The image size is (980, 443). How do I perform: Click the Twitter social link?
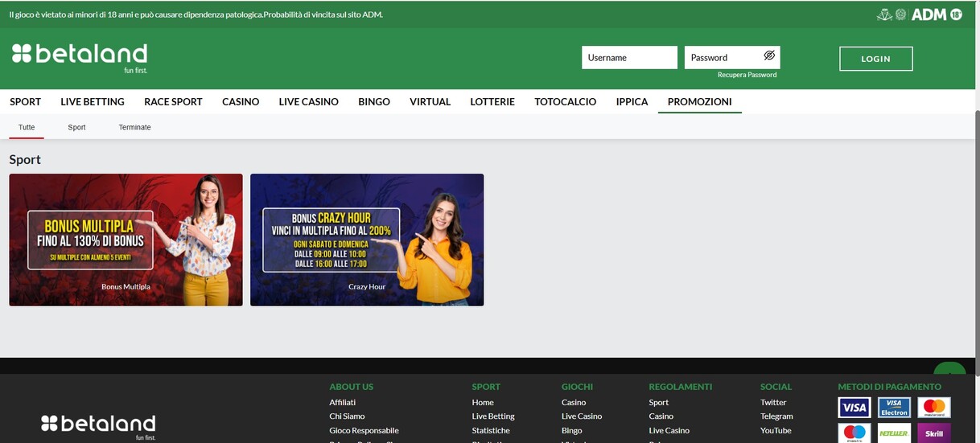coord(773,402)
